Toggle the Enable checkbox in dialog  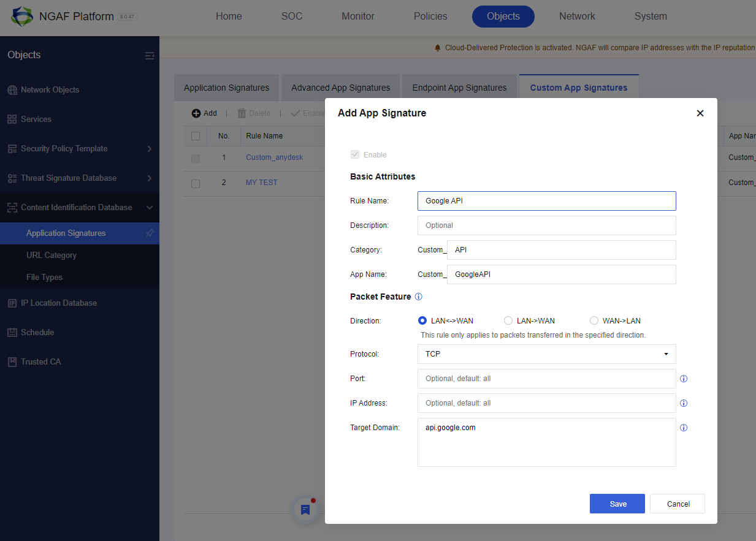[x=354, y=155]
